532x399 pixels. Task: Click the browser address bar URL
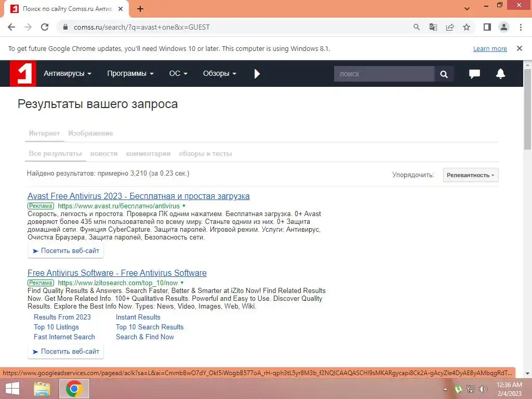coord(141,27)
